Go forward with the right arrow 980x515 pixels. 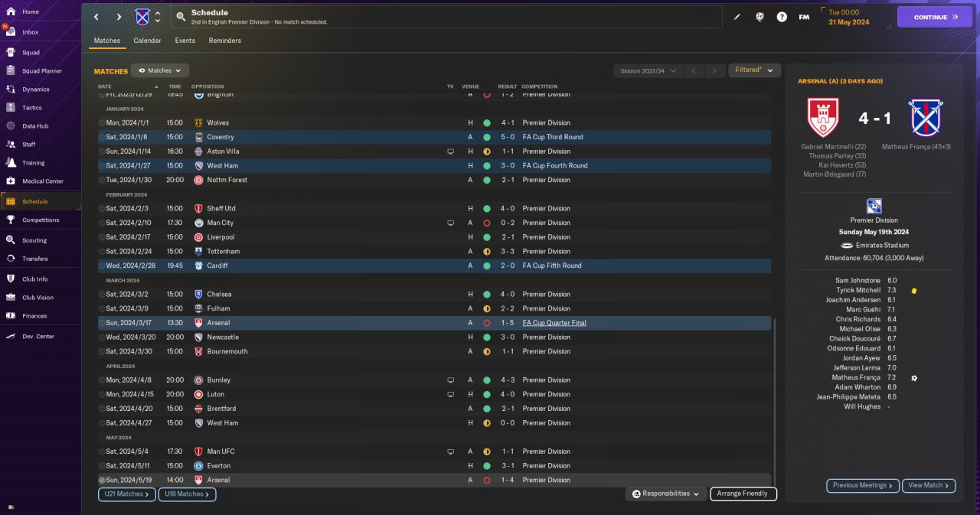coord(119,17)
